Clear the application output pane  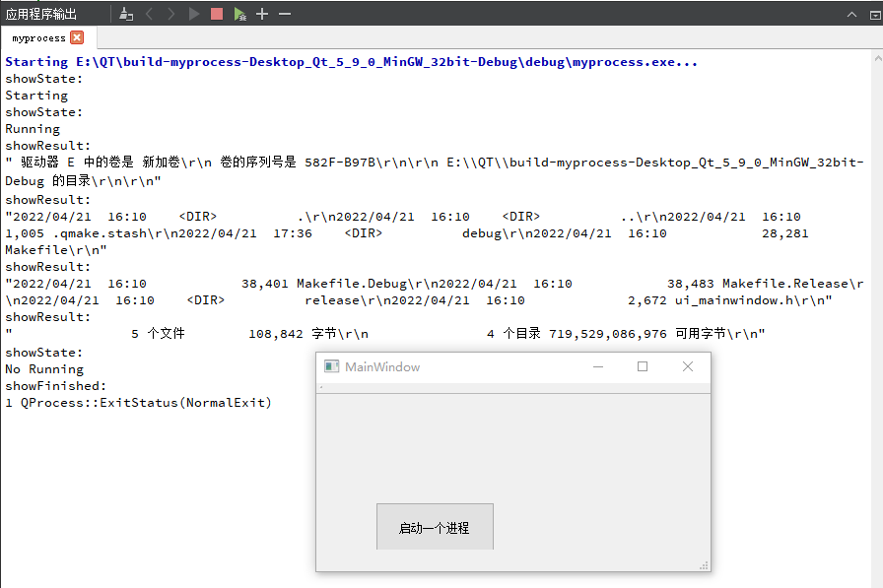126,14
